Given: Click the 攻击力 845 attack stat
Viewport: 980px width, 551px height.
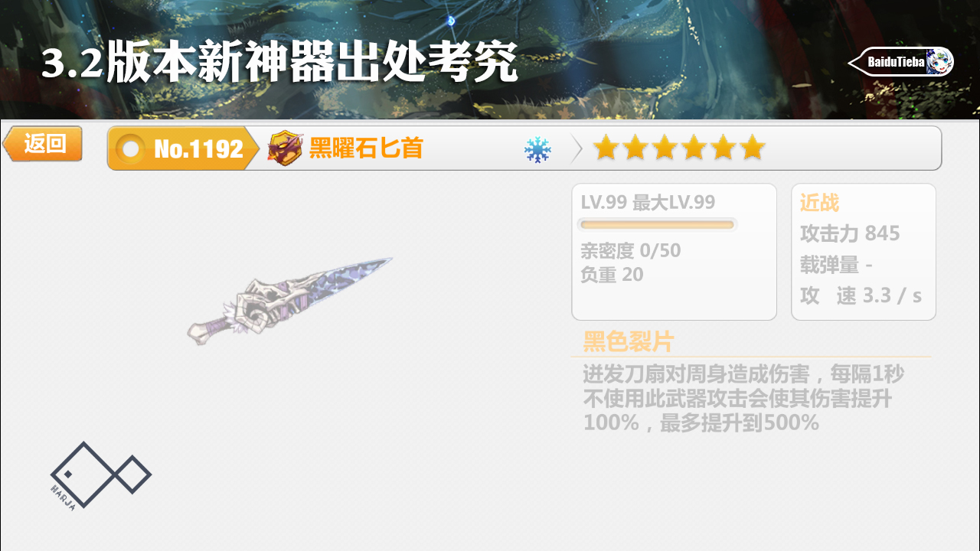Looking at the screenshot, I should coord(850,233).
